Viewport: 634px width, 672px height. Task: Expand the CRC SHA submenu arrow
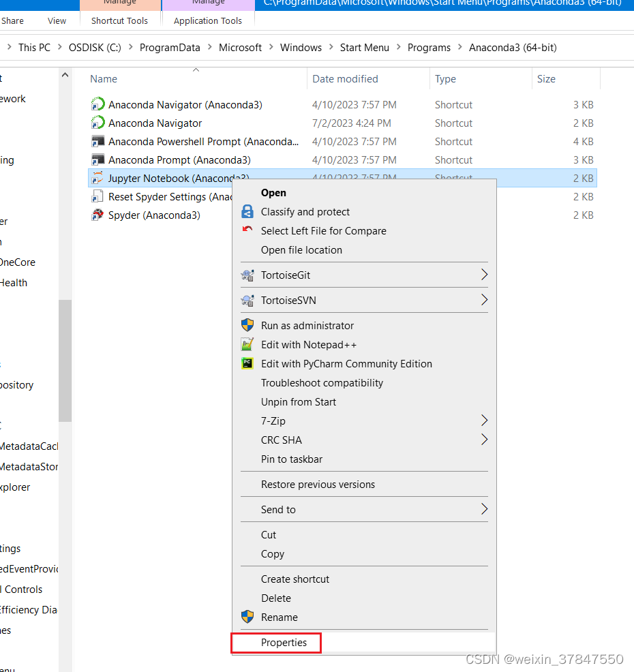click(x=485, y=440)
